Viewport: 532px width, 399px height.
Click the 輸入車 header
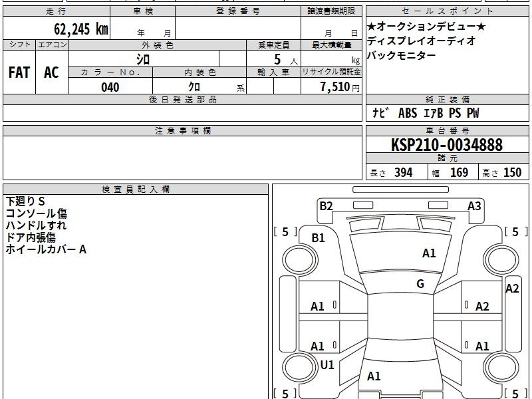click(x=274, y=72)
